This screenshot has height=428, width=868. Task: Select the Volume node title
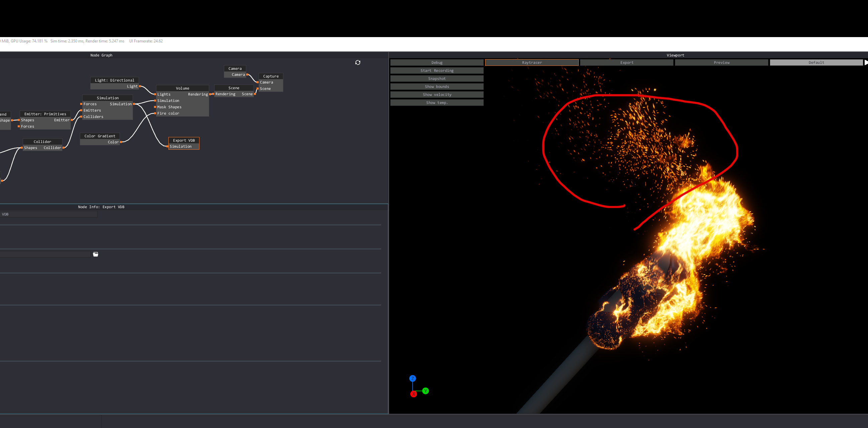[x=182, y=88]
